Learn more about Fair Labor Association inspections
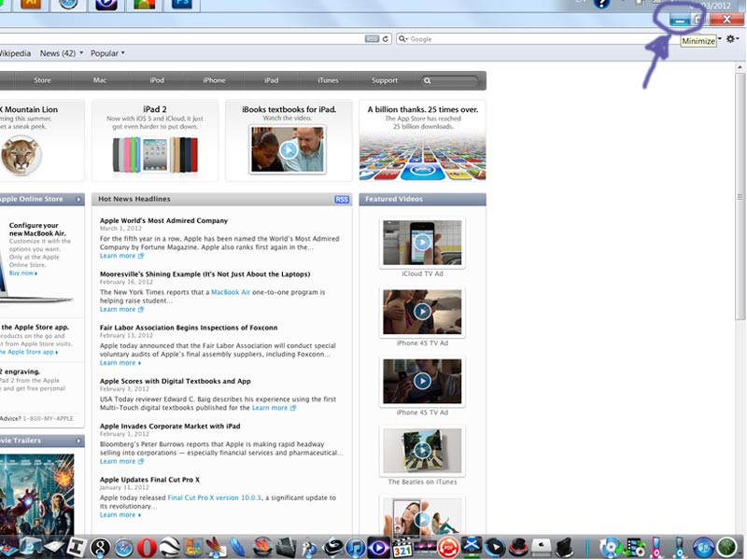The height and width of the screenshot is (560, 747). (x=120, y=363)
